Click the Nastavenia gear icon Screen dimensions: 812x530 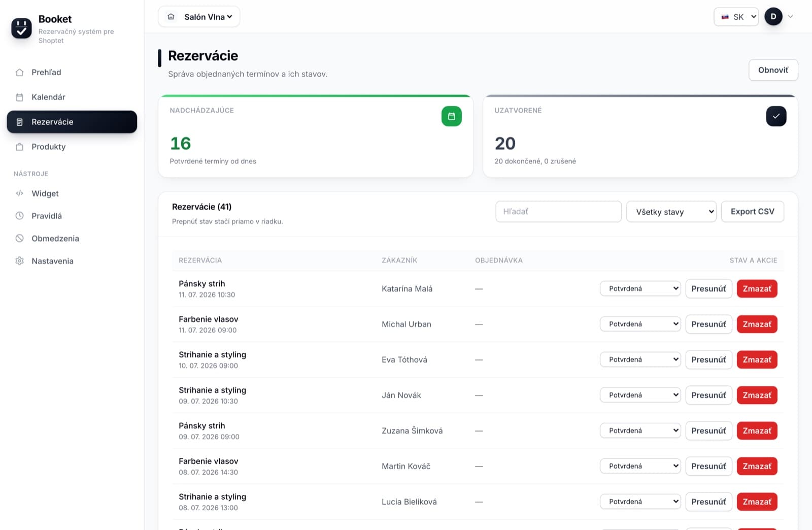(x=20, y=261)
